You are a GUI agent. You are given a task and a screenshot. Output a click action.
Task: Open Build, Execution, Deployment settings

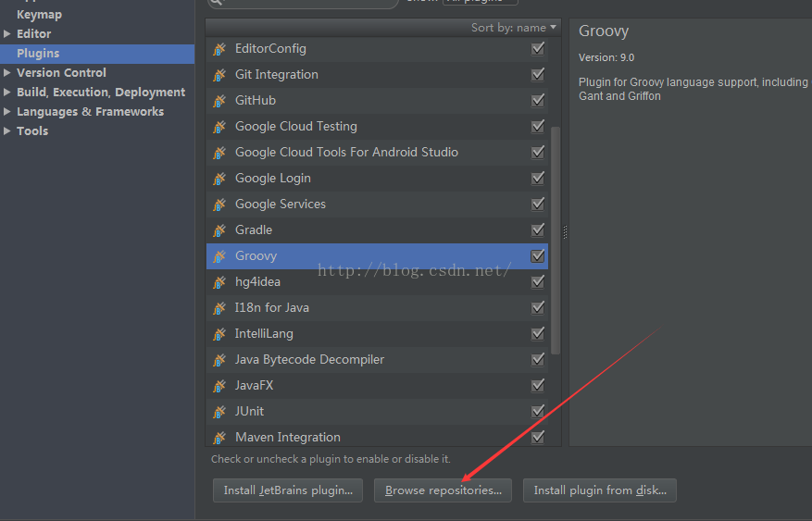click(x=101, y=93)
